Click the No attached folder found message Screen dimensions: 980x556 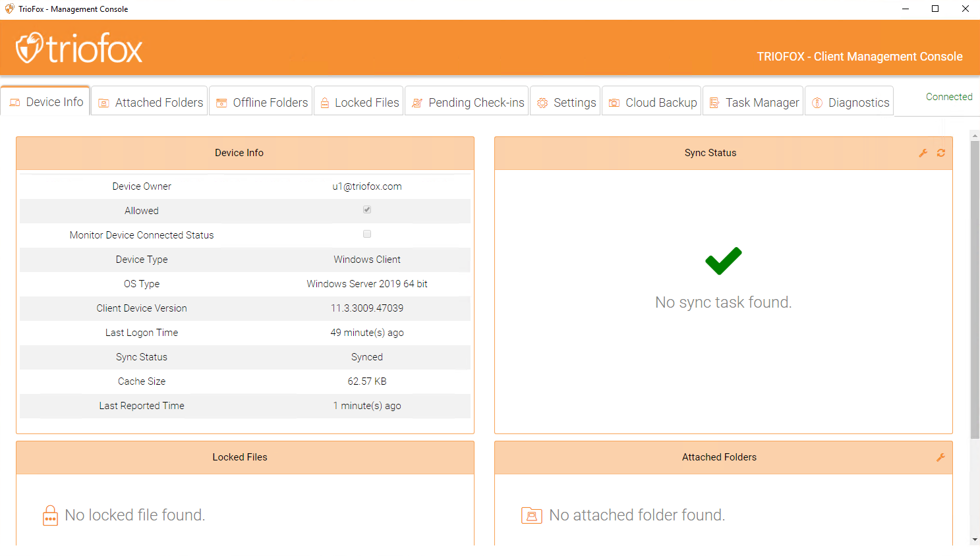tap(637, 515)
